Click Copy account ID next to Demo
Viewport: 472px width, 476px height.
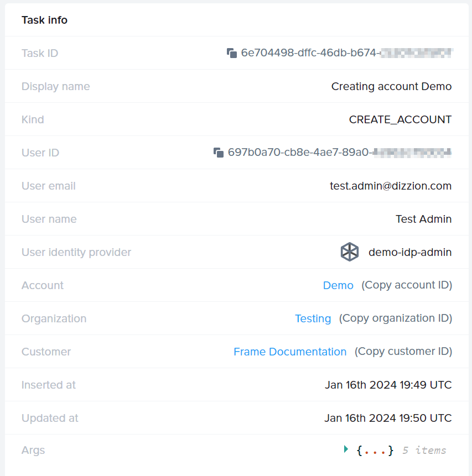(407, 285)
